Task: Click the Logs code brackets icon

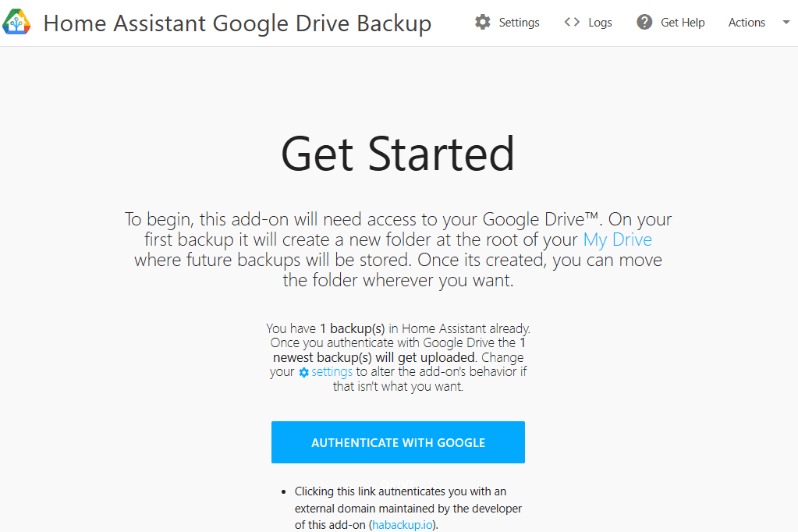Action: 572,22
